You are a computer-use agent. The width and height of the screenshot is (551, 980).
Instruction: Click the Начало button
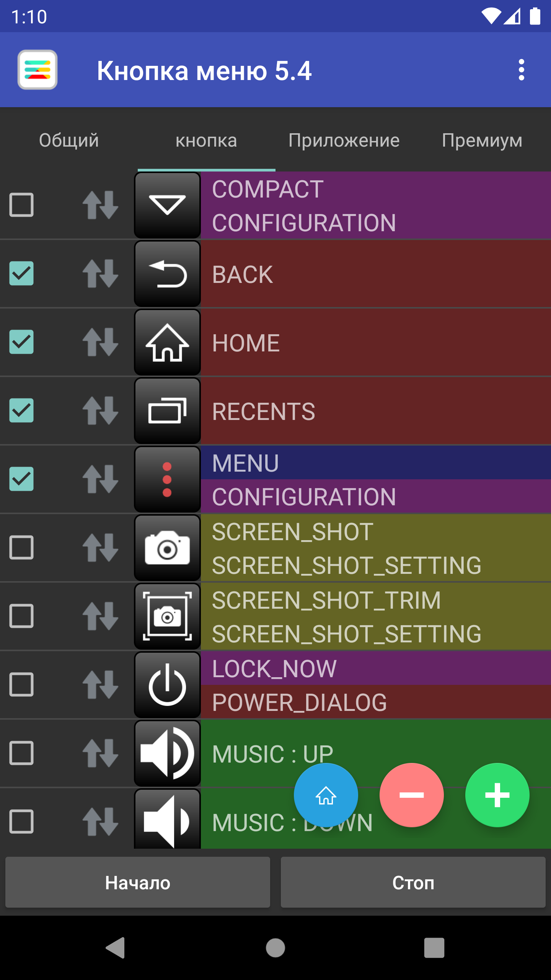[138, 882]
